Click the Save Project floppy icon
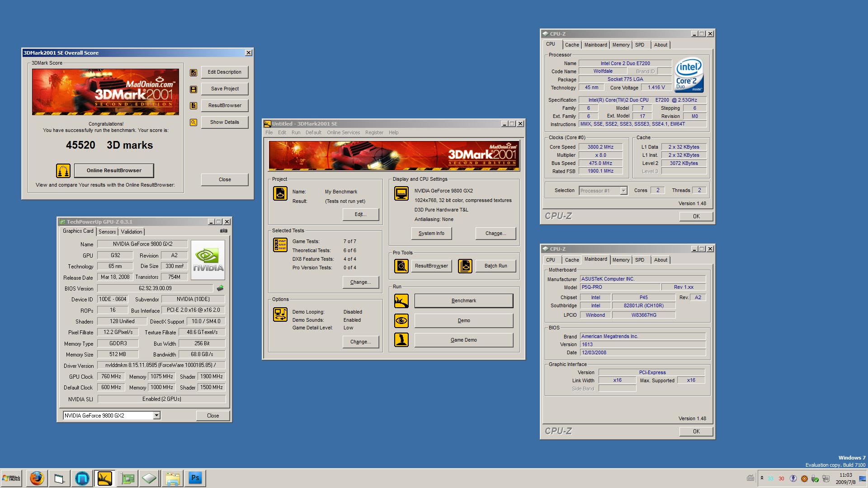The width and height of the screenshot is (868, 488). pos(193,89)
